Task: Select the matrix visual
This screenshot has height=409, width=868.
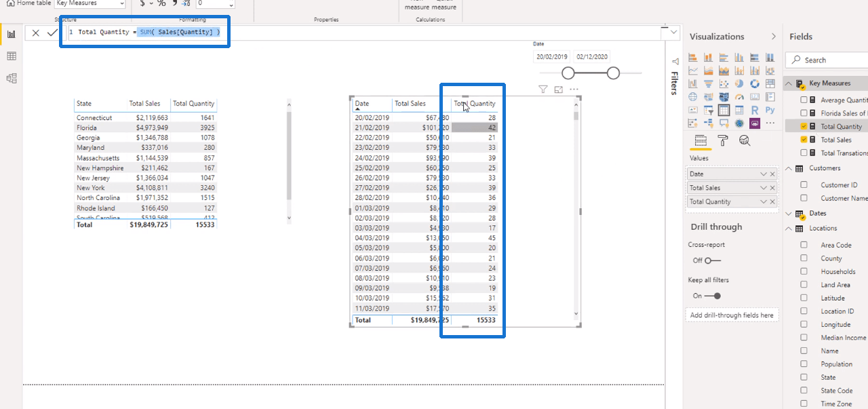Action: [x=739, y=110]
